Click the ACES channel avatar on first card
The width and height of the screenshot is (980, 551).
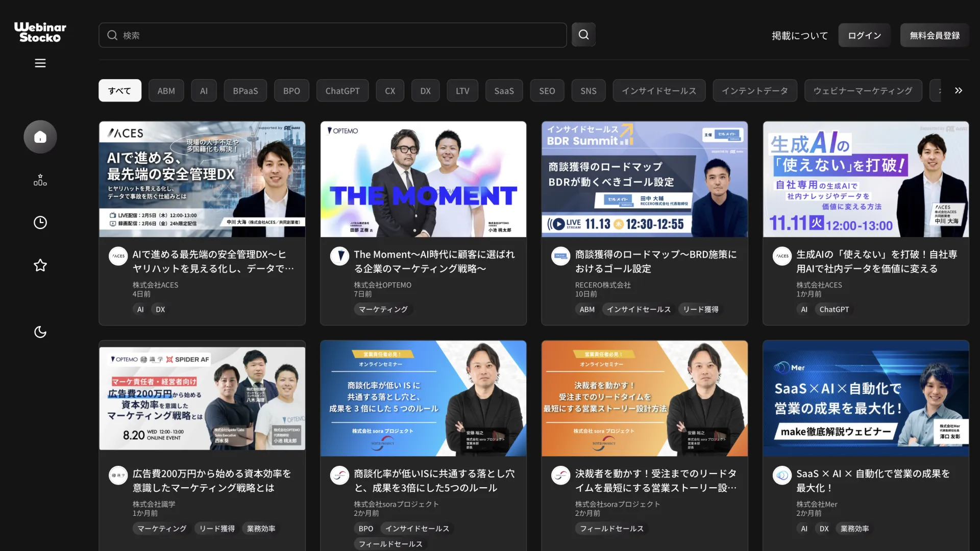118,256
